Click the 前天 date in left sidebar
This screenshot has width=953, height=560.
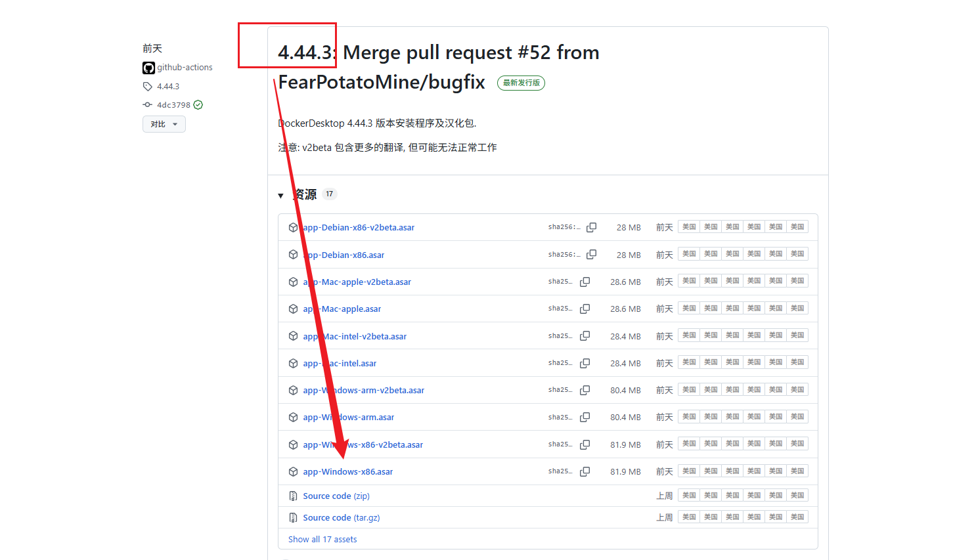(152, 49)
